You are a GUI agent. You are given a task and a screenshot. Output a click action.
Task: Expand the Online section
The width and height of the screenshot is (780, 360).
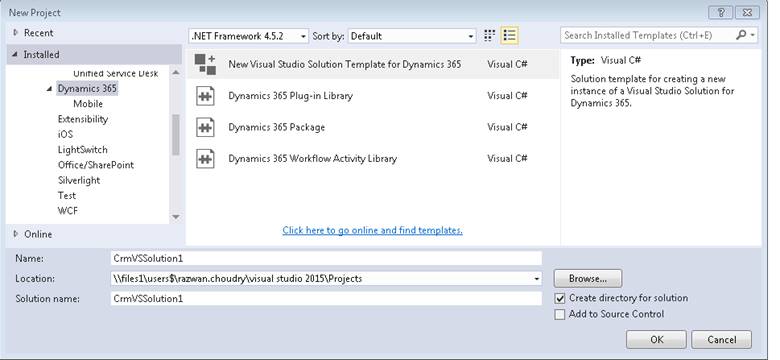point(15,234)
